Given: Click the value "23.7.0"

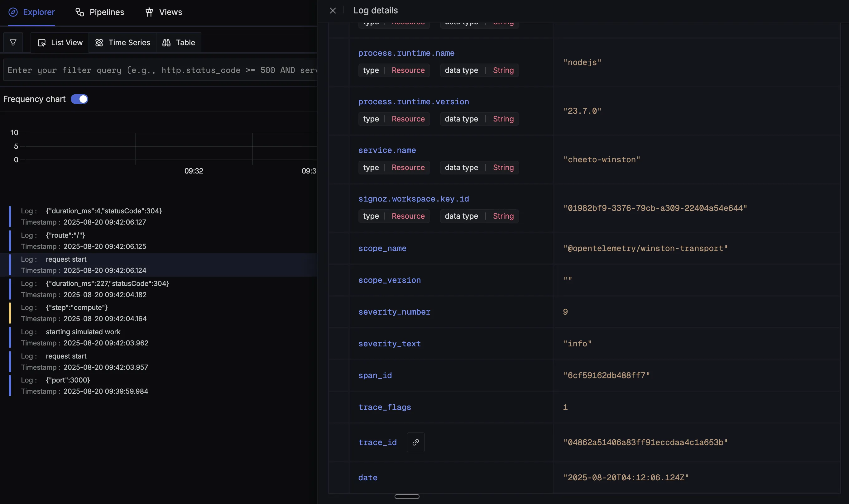Looking at the screenshot, I should click(x=582, y=111).
